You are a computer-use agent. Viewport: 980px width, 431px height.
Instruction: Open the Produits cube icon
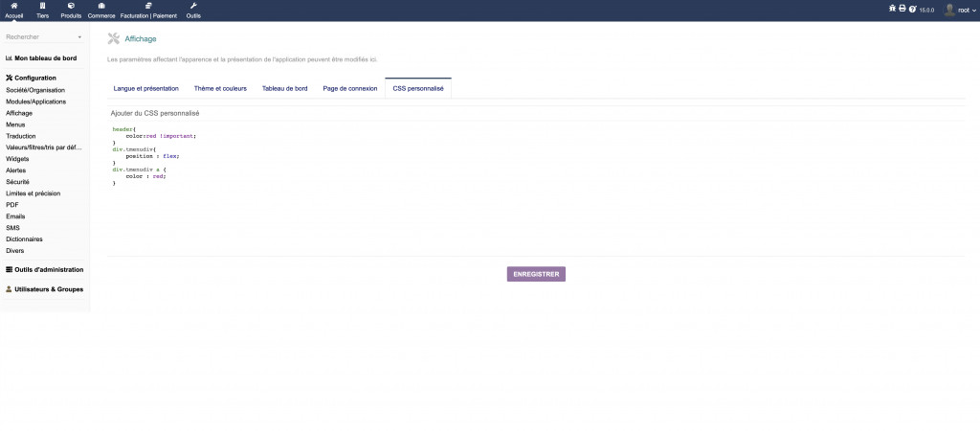tap(71, 6)
